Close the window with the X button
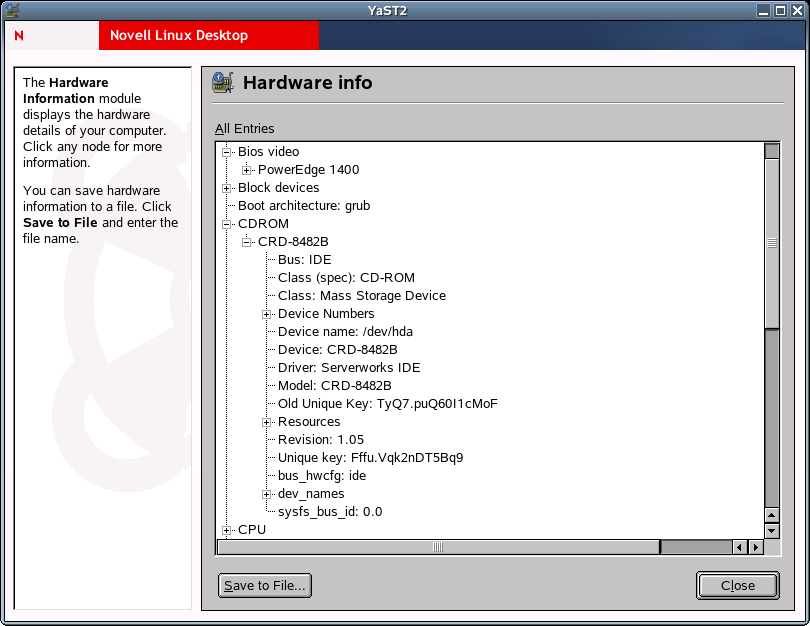Screen dimensions: 810x626 tap(797, 10)
